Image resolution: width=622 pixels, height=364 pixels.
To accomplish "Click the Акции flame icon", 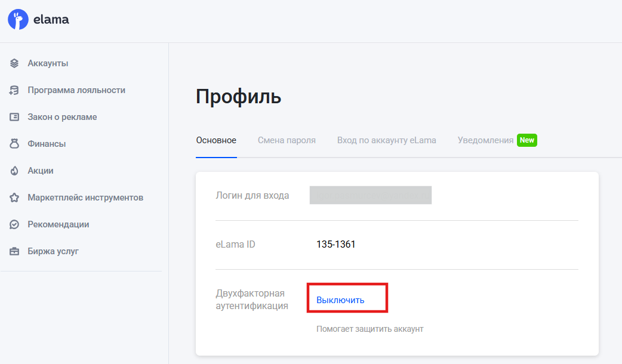I will click(x=14, y=171).
